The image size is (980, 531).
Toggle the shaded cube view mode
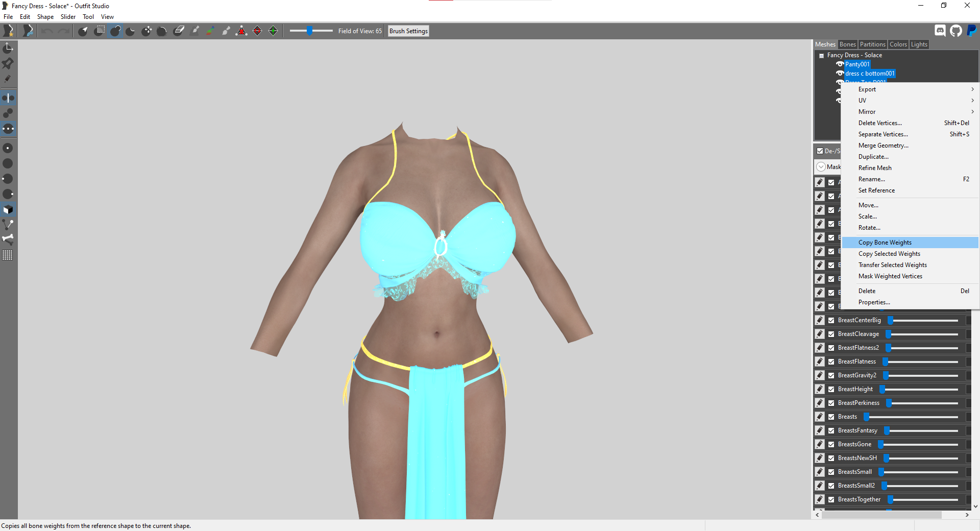[x=8, y=209]
